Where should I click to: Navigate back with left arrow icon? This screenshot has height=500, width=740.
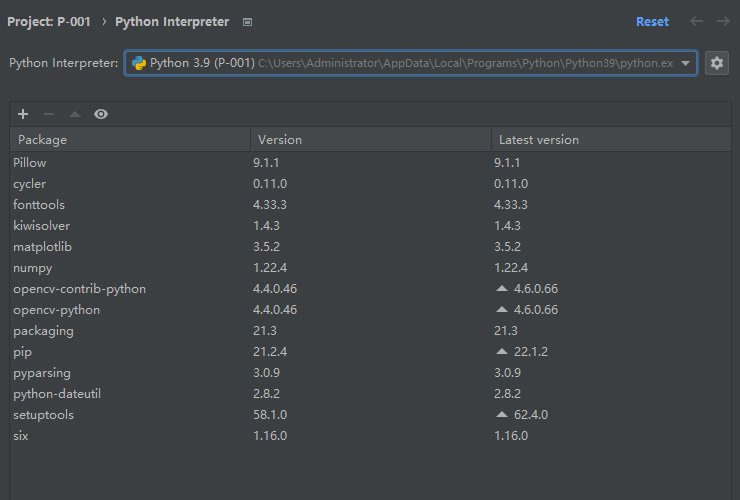click(696, 21)
